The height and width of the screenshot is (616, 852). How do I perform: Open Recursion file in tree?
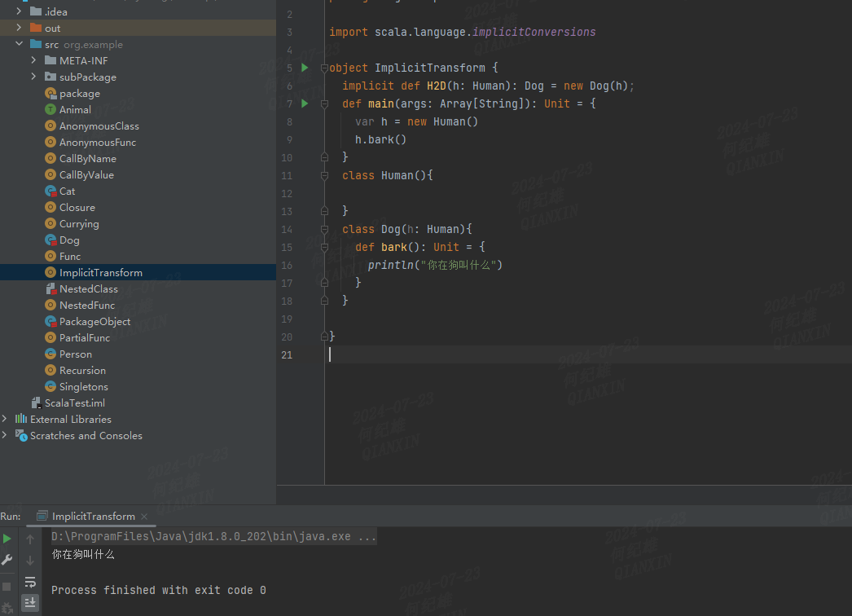click(82, 371)
